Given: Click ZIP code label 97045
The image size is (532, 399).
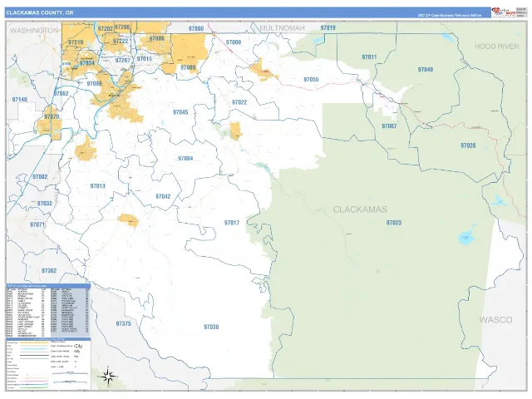Looking at the screenshot, I should coord(180,112).
